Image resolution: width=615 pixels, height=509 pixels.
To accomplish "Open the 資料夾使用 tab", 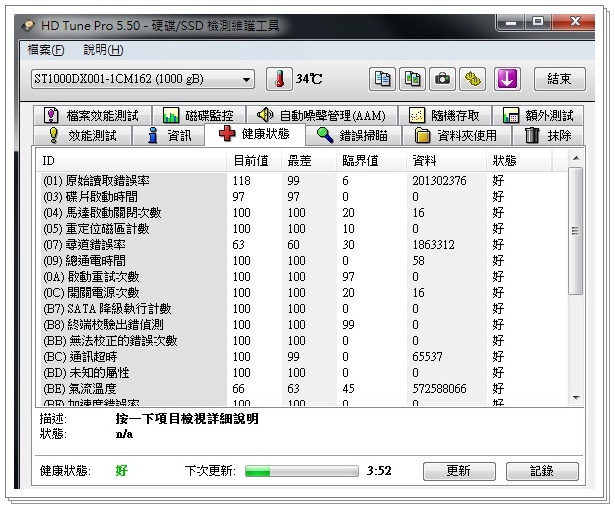I will [457, 136].
